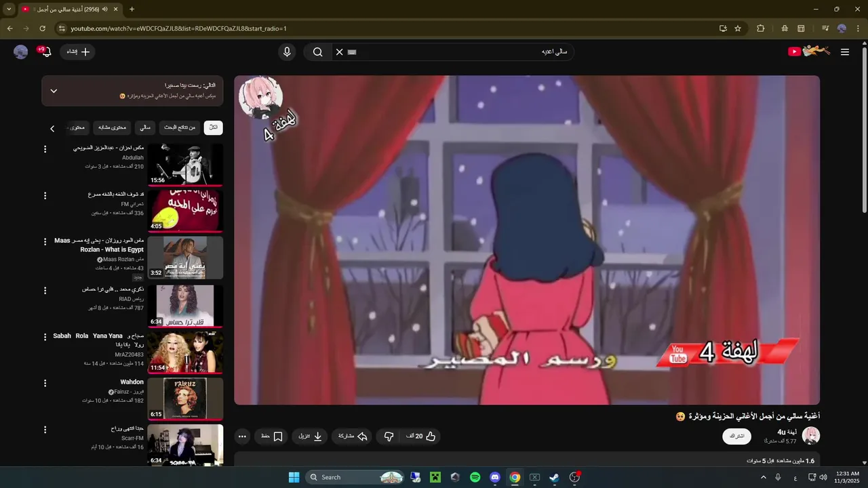The width and height of the screenshot is (868, 488).
Task: Select the الكل filter chip
Action: tap(213, 127)
